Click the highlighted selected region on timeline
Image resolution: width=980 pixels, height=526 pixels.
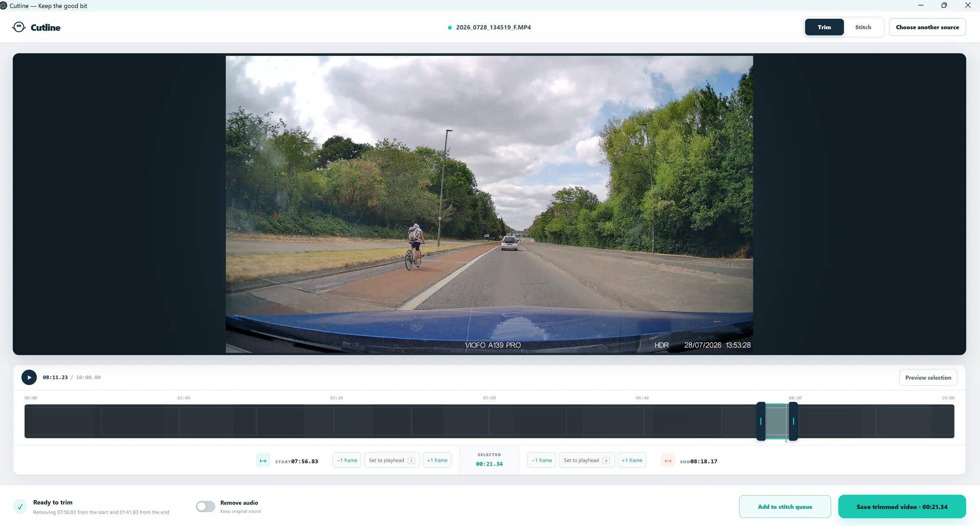click(777, 421)
